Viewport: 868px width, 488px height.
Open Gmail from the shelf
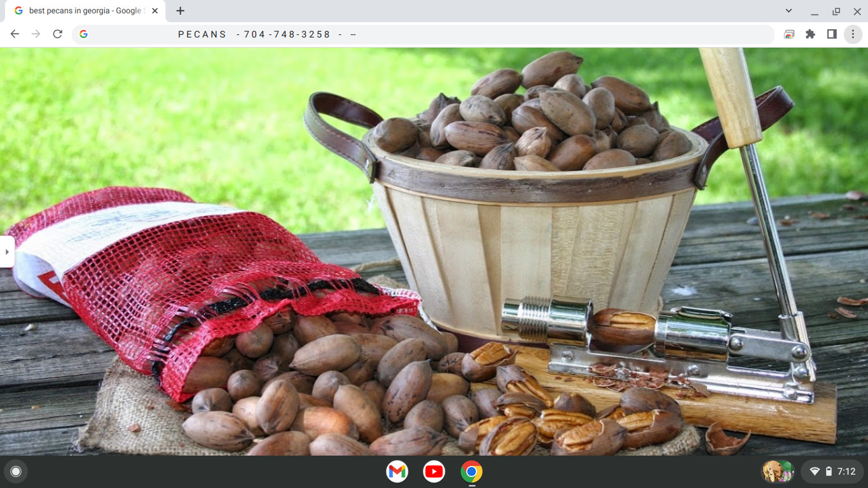(397, 471)
